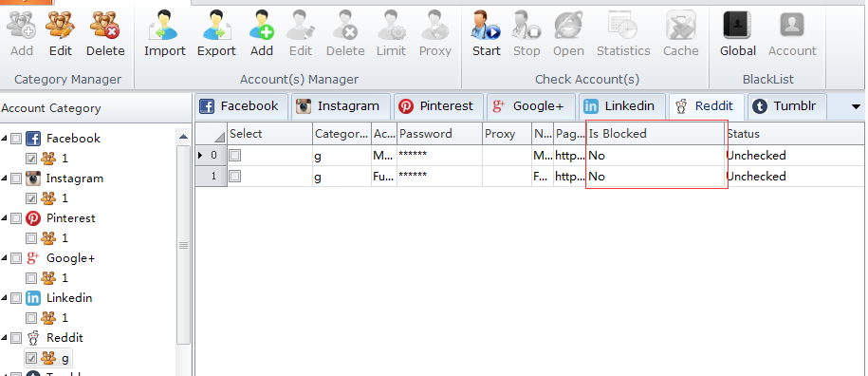
Task: Click Add in Category Manager
Action: (x=22, y=33)
